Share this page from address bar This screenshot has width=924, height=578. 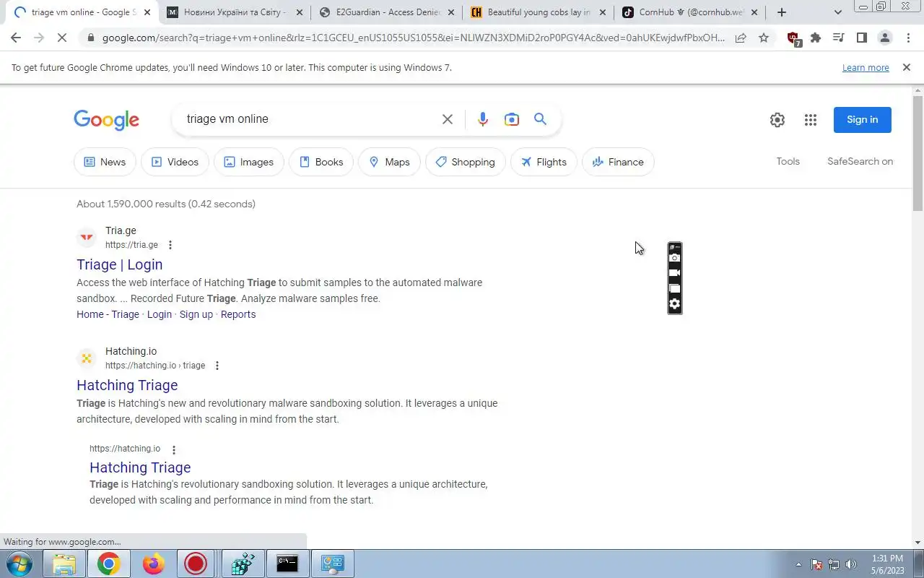[741, 38]
